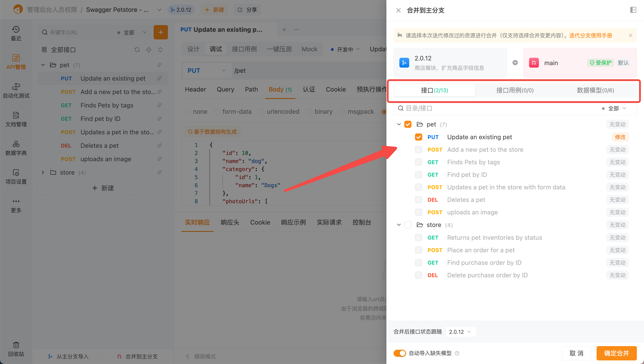Click the 确定合并 button
Viewport: 644px width, 364px height.
pyautogui.click(x=616, y=353)
